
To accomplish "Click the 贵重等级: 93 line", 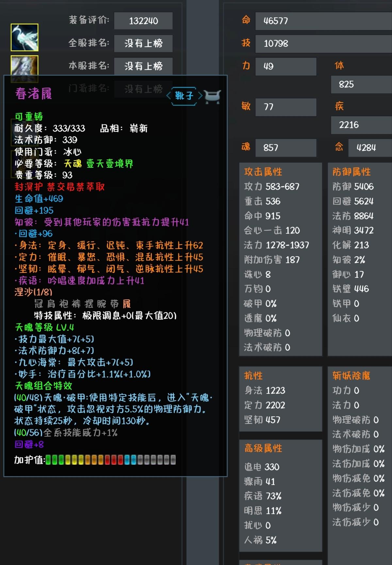I will tap(43, 175).
